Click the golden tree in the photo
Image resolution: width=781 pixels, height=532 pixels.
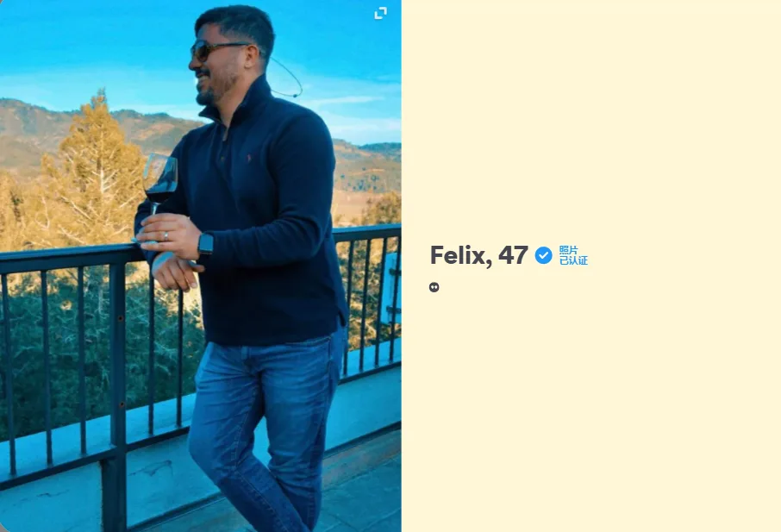tap(95, 169)
